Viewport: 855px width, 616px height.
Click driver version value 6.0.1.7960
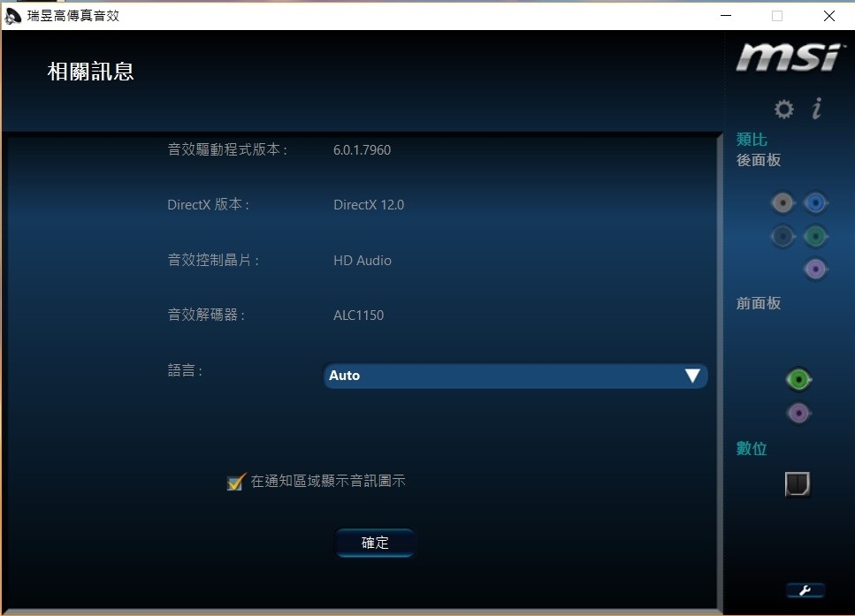pos(362,150)
